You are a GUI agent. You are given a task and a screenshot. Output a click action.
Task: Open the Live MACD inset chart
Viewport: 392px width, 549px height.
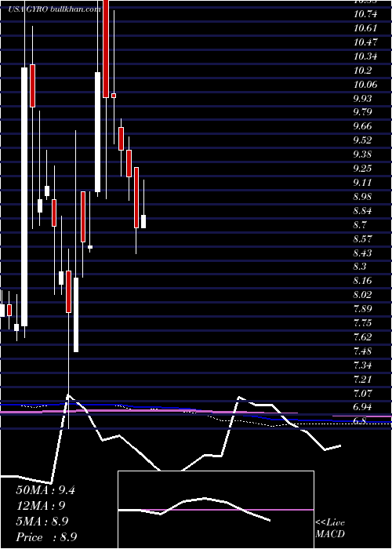(x=216, y=510)
